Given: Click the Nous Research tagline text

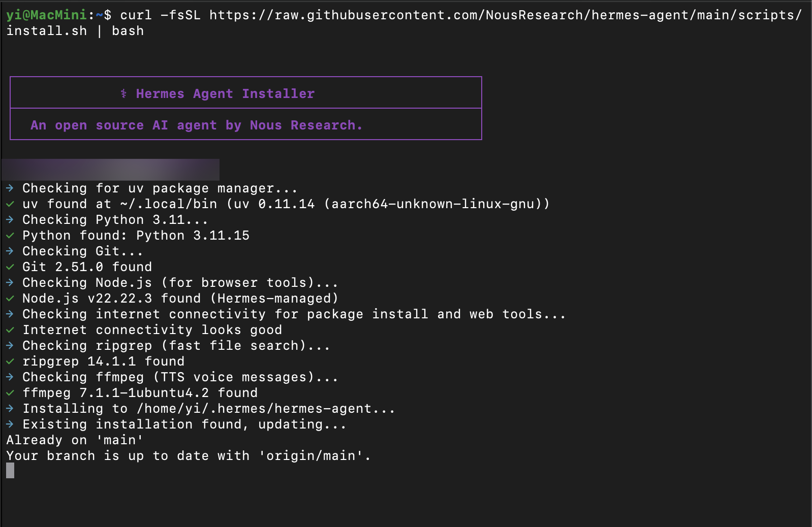Looking at the screenshot, I should click(196, 125).
